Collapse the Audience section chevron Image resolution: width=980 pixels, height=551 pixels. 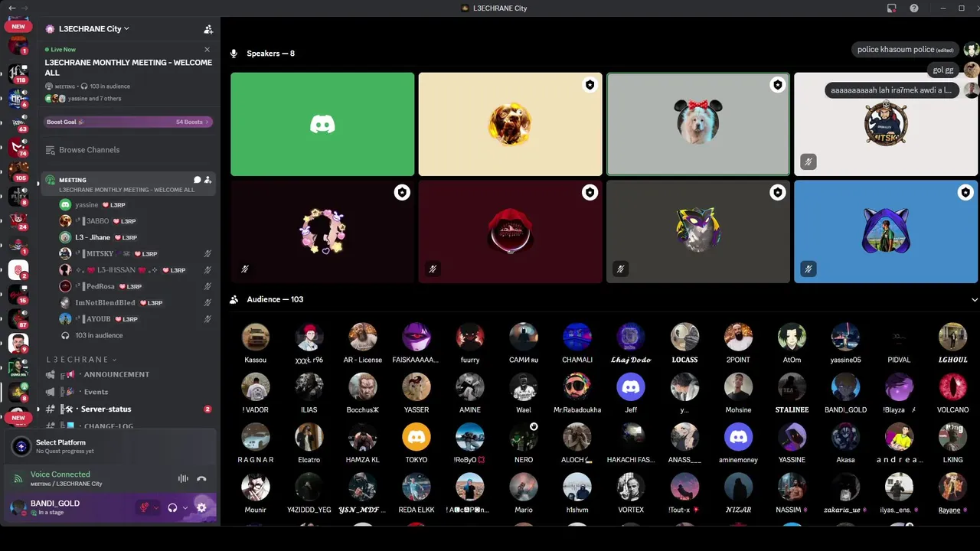point(974,300)
